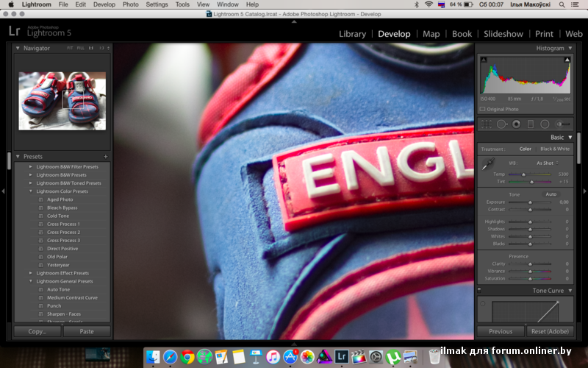
Task: Toggle histogram highlight clipping indicator
Action: [x=567, y=60]
